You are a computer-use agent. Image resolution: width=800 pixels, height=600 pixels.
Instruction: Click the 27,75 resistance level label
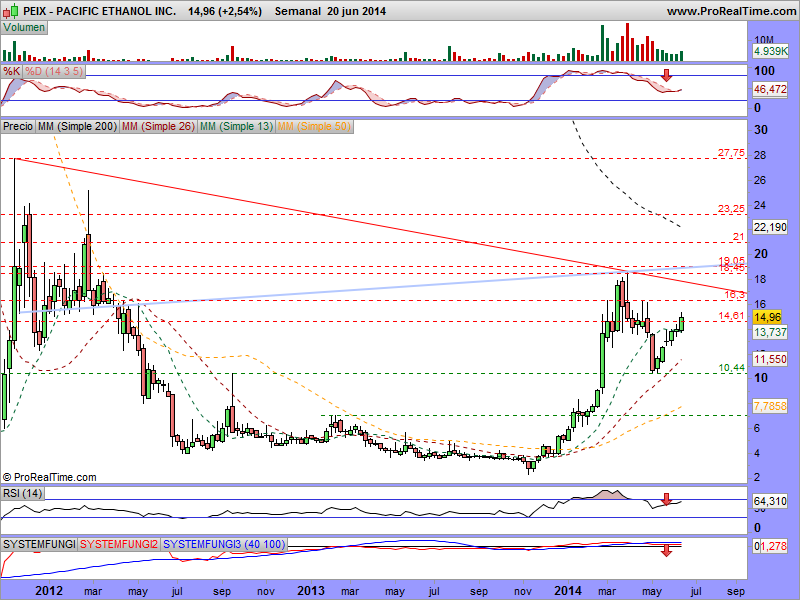point(731,153)
